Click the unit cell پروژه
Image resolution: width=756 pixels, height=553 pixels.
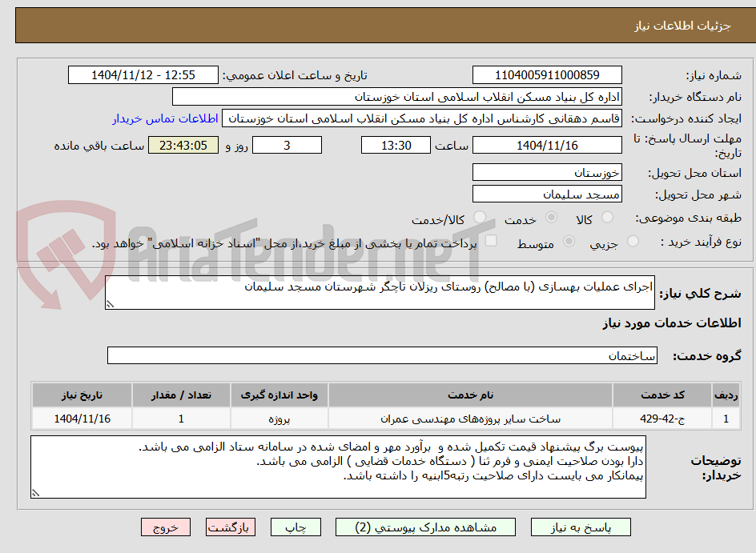(279, 419)
